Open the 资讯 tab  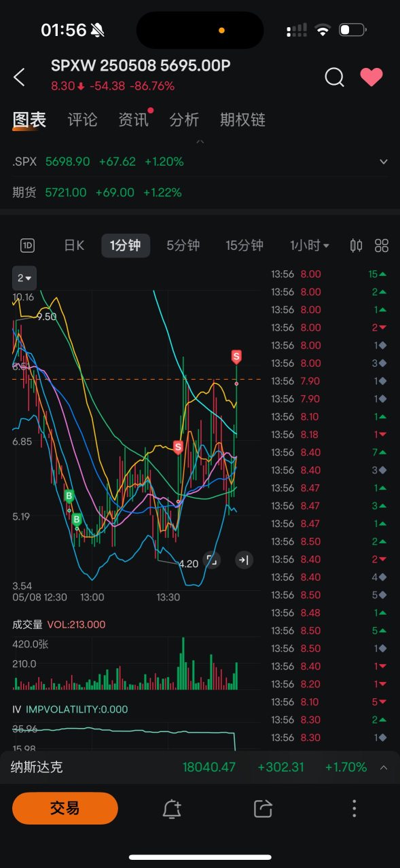(133, 120)
